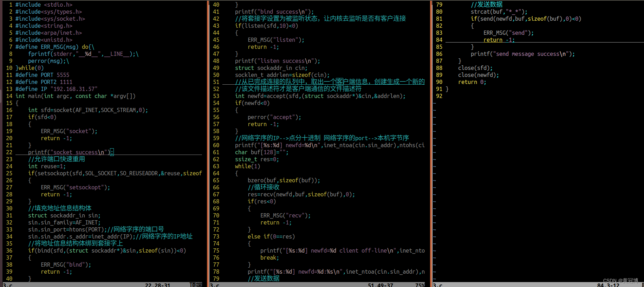The height and width of the screenshot is (287, 644).
Task: Click 'return 0;' on line 90
Action: (472, 82)
